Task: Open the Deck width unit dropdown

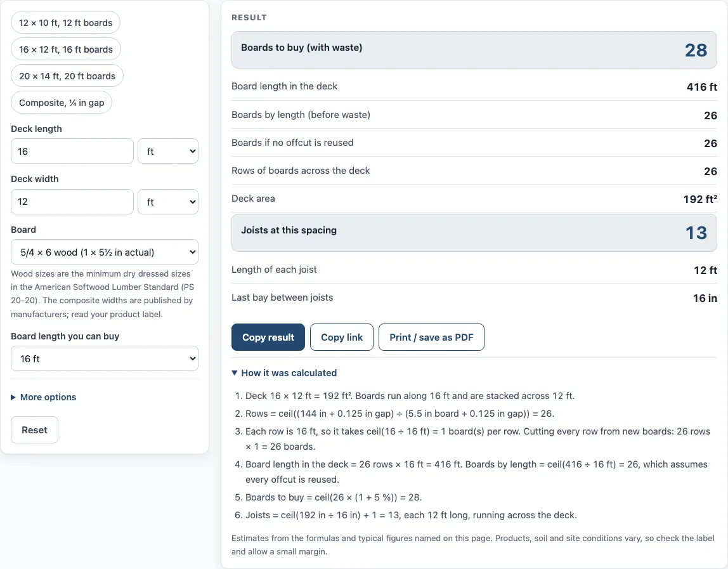Action: coord(168,202)
